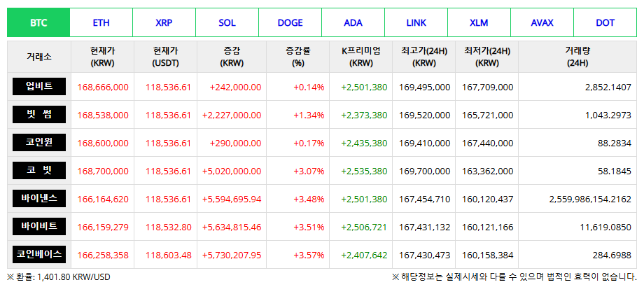Viewport: 644px width, 287px height.
Task: Open the DOT tab
Action: (605, 23)
